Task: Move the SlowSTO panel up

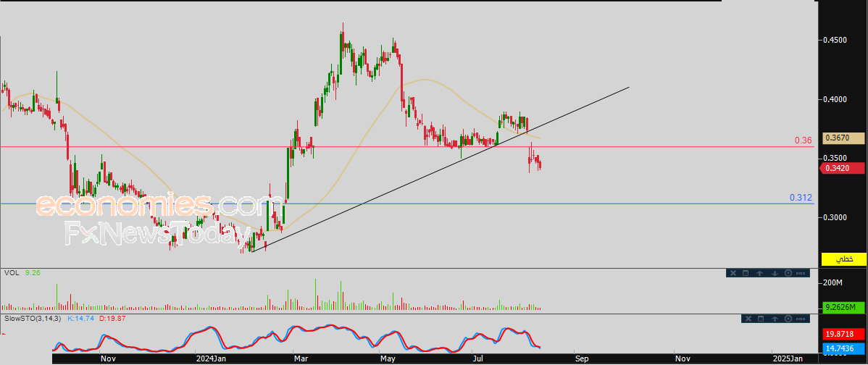Action: [x=775, y=319]
